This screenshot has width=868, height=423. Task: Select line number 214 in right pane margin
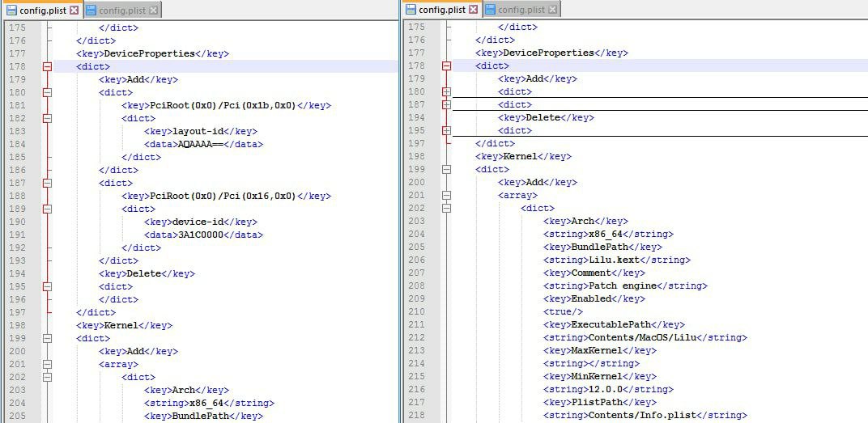click(416, 363)
